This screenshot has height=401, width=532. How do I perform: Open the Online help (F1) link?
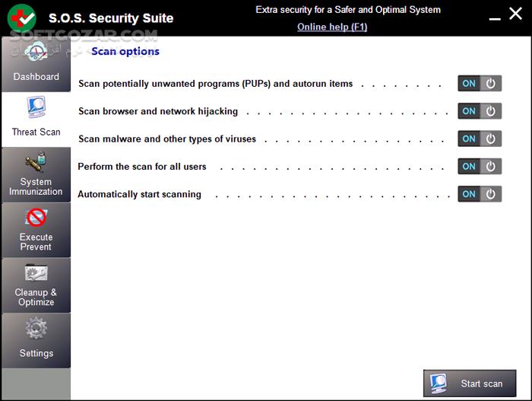(334, 27)
